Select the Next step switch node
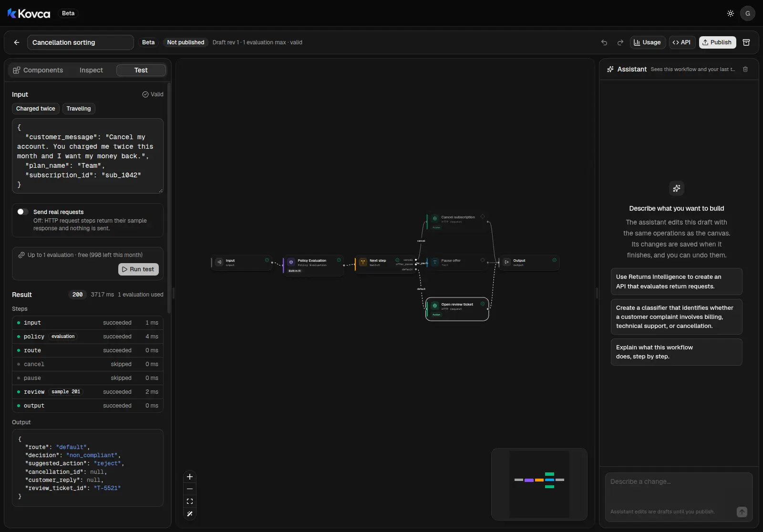The height and width of the screenshot is (532, 763). click(x=385, y=263)
